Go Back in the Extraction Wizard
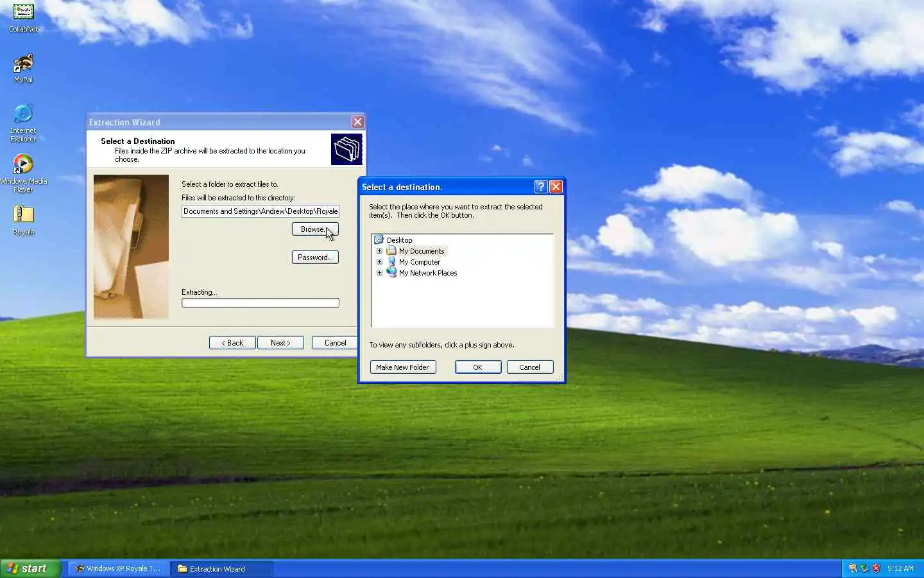Image resolution: width=924 pixels, height=578 pixels. tap(232, 343)
